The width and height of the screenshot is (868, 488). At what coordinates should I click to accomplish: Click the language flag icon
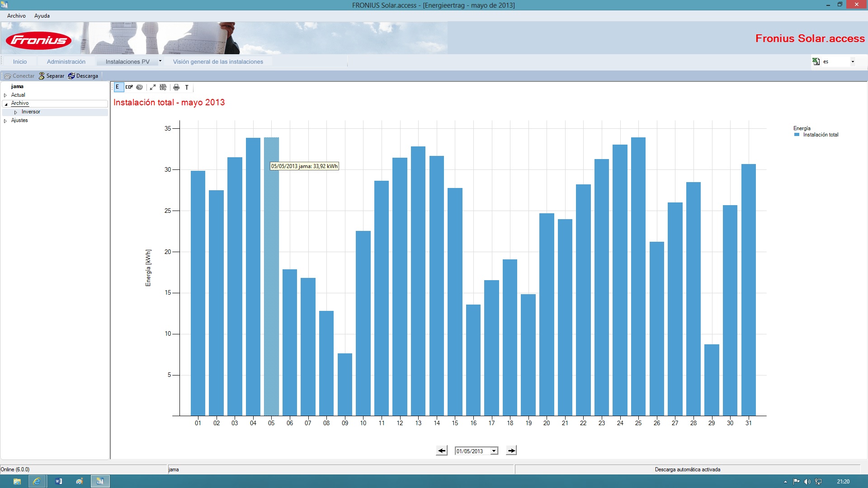click(x=816, y=61)
